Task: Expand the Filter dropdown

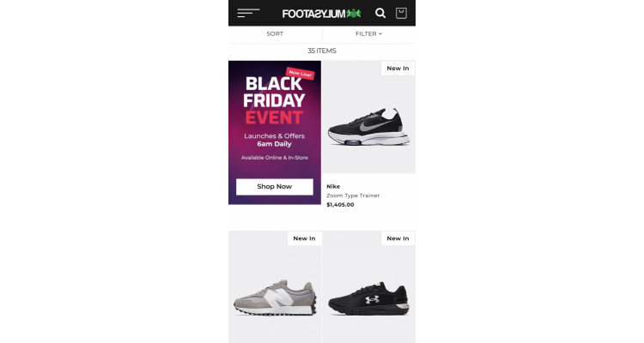Action: click(x=369, y=34)
